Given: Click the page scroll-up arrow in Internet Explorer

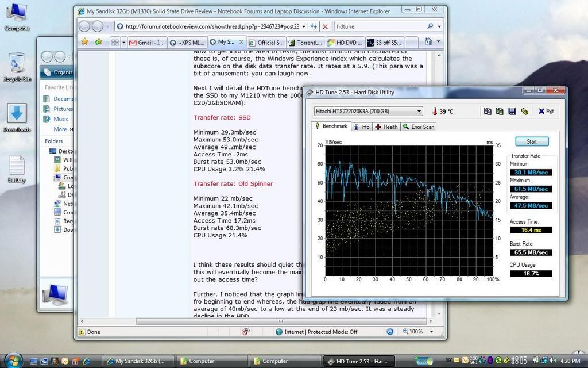Looking at the screenshot, I should click(x=439, y=56).
